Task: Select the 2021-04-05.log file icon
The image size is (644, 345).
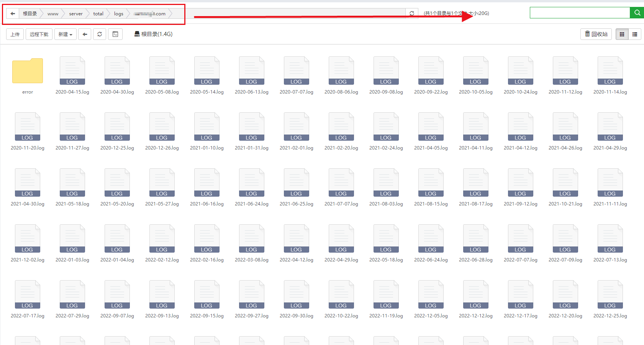Action: pyautogui.click(x=431, y=127)
